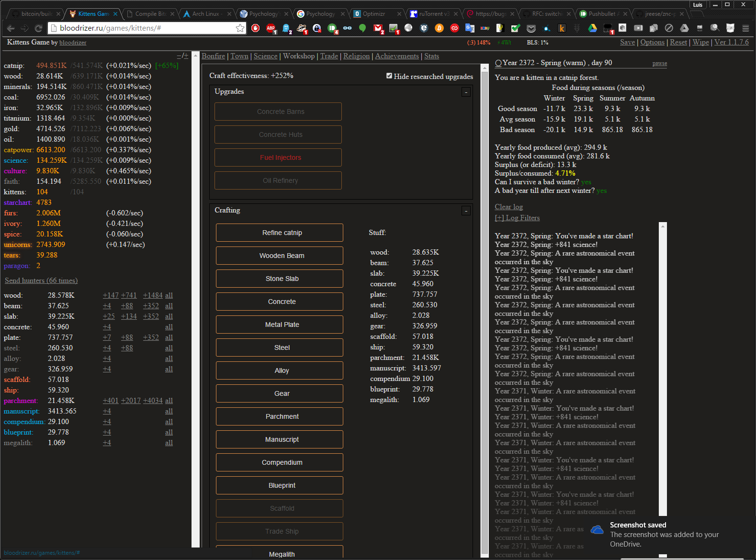This screenshot has height=560, width=756.
Task: Collapse the Upgrades panel
Action: tap(466, 92)
